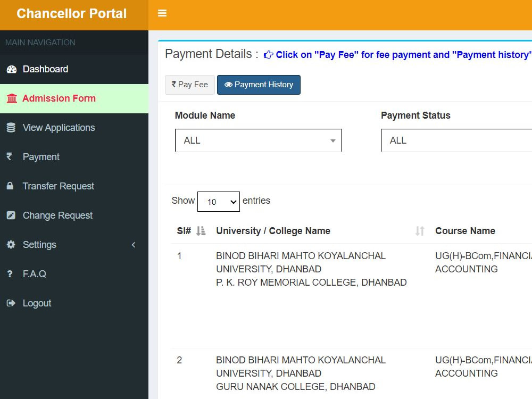532x399 pixels.
Task: Open Dashboard from the sidebar
Action: [x=74, y=69]
